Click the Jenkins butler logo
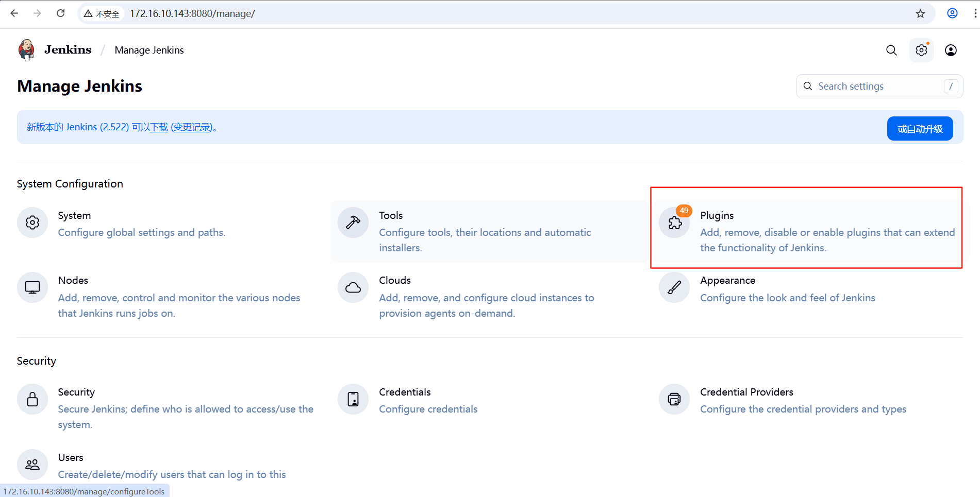 [x=26, y=50]
